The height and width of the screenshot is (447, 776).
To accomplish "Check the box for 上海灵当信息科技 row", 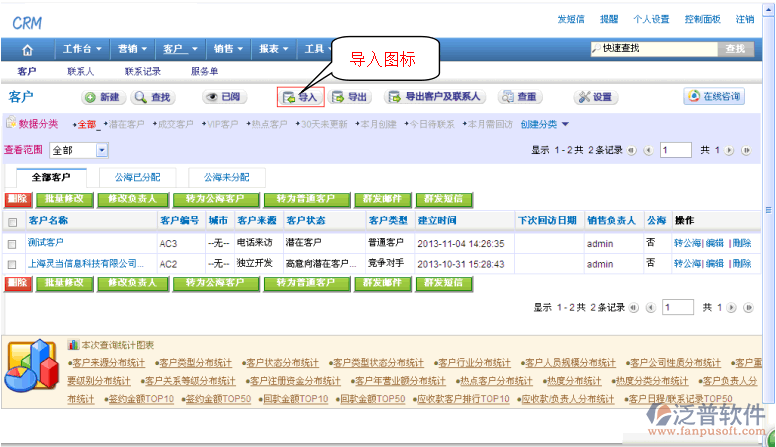I will 13,264.
